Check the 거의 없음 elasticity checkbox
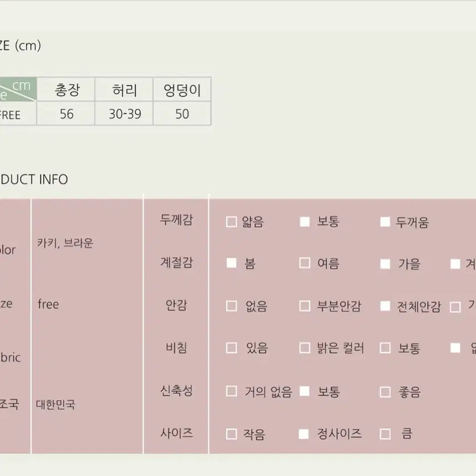This screenshot has height=476, width=476. (231, 391)
